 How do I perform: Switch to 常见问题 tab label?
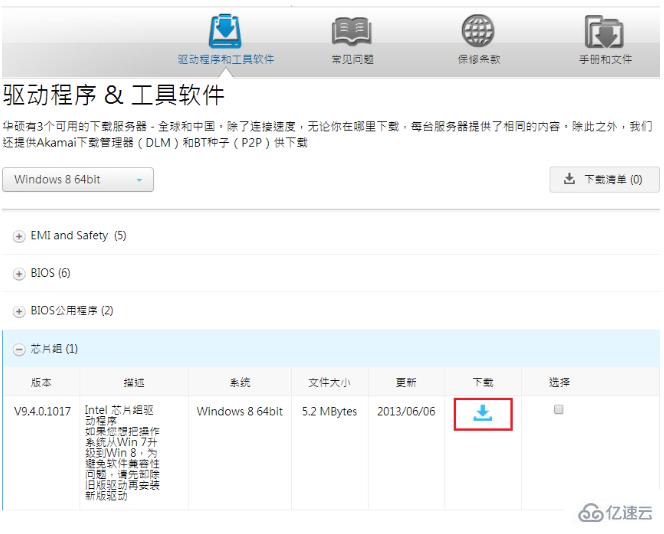(x=352, y=59)
